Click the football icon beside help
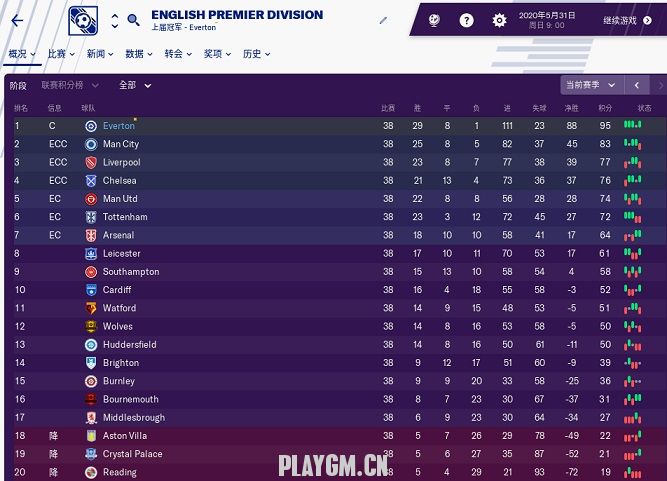 point(434,20)
